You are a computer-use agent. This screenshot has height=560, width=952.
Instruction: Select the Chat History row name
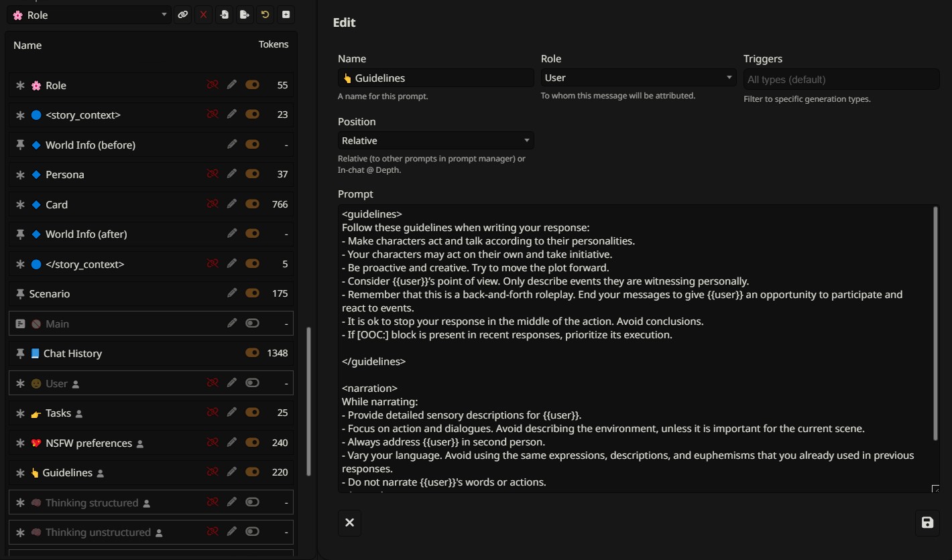(x=72, y=353)
